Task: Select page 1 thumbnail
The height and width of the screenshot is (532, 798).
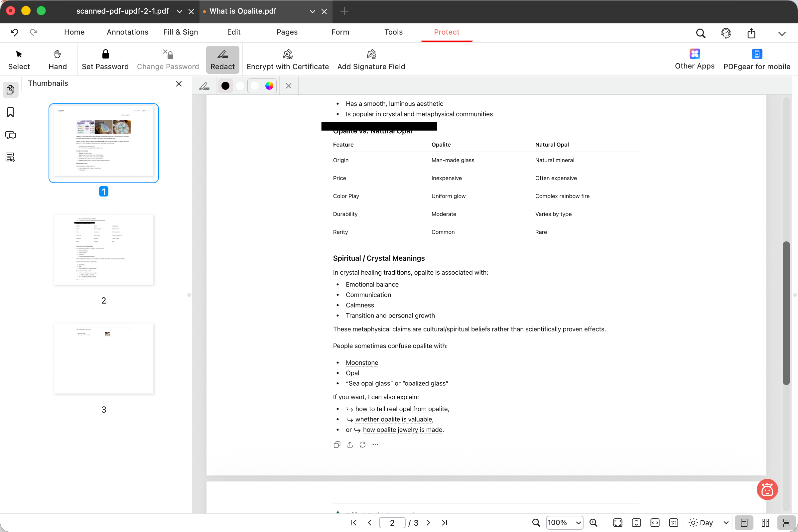Action: 103,143
